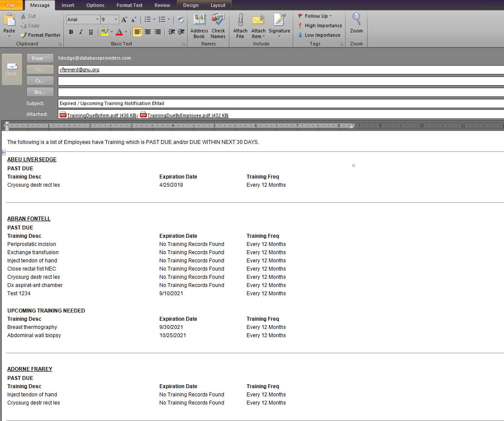The width and height of the screenshot is (504, 421).
Task: Click the ADORNE FRAREY employee heading
Action: 30,369
